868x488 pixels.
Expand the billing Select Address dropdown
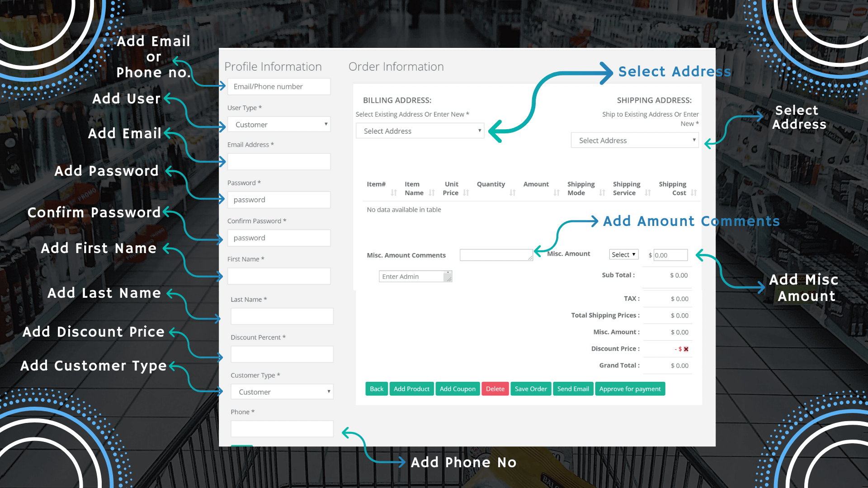click(x=420, y=131)
